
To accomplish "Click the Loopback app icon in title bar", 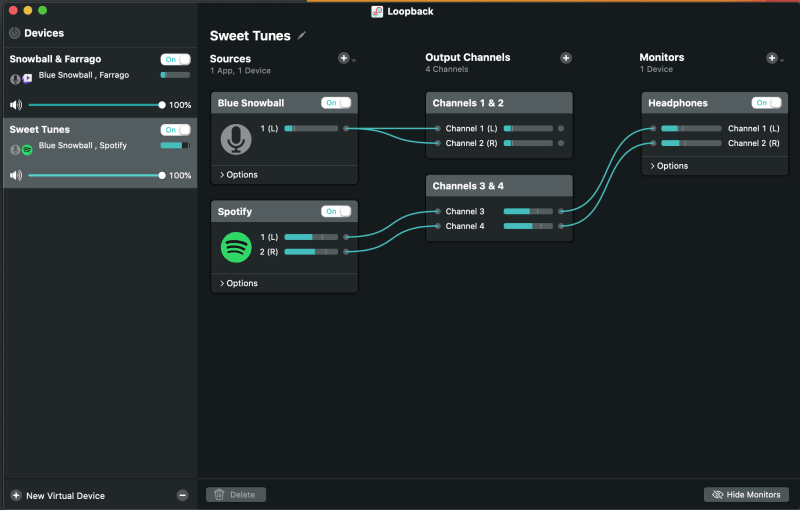I will [377, 11].
